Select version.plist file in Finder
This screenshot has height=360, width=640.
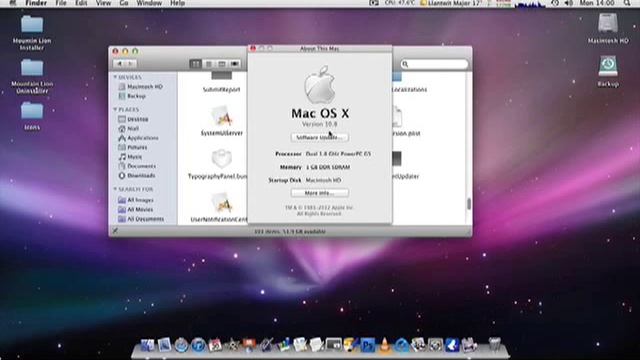tap(405, 121)
